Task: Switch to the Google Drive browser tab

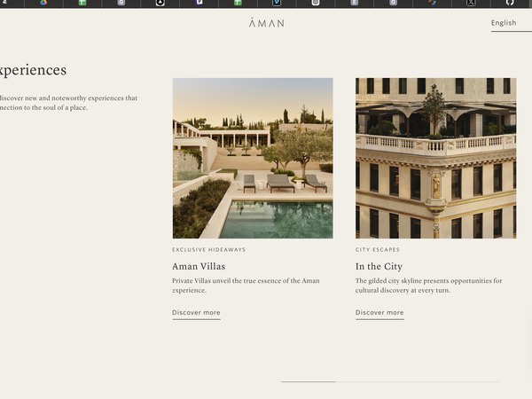Action: coord(43,3)
